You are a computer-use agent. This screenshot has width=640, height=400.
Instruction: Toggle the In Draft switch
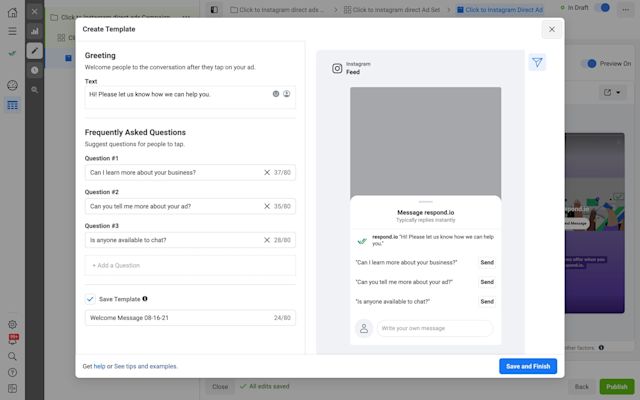click(602, 8)
